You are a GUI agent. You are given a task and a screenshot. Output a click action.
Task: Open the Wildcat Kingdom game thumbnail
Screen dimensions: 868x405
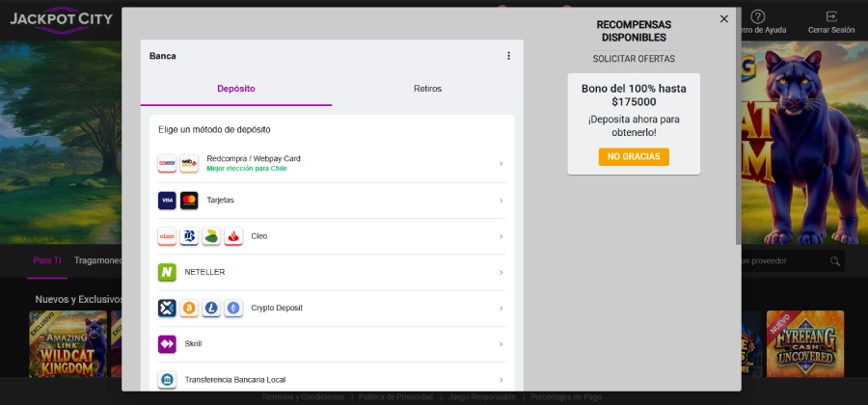[68, 343]
